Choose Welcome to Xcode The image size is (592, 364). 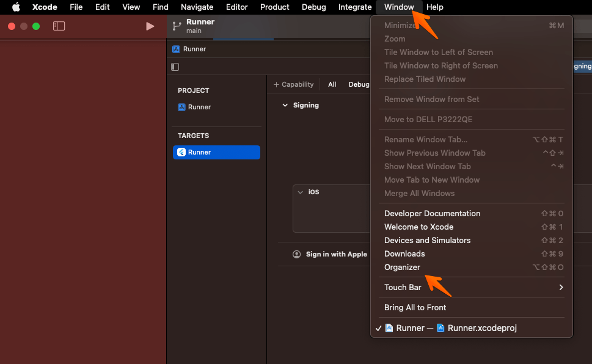coord(472,227)
